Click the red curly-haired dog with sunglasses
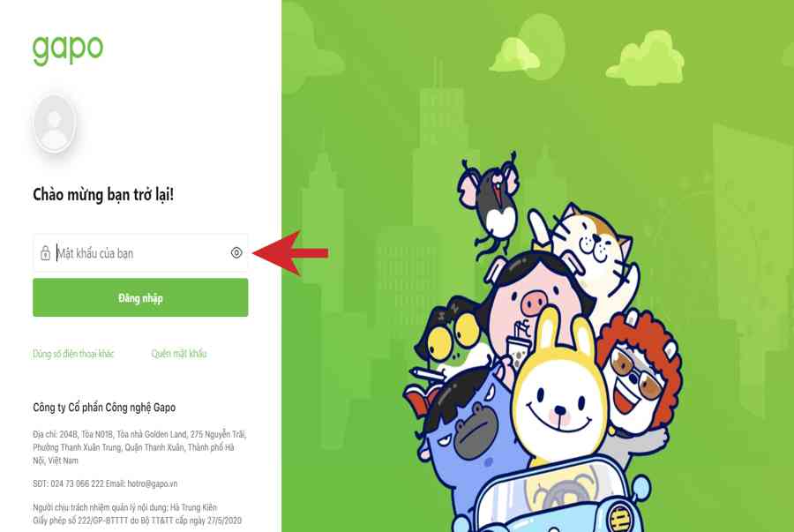The width and height of the screenshot is (794, 532). (640, 375)
